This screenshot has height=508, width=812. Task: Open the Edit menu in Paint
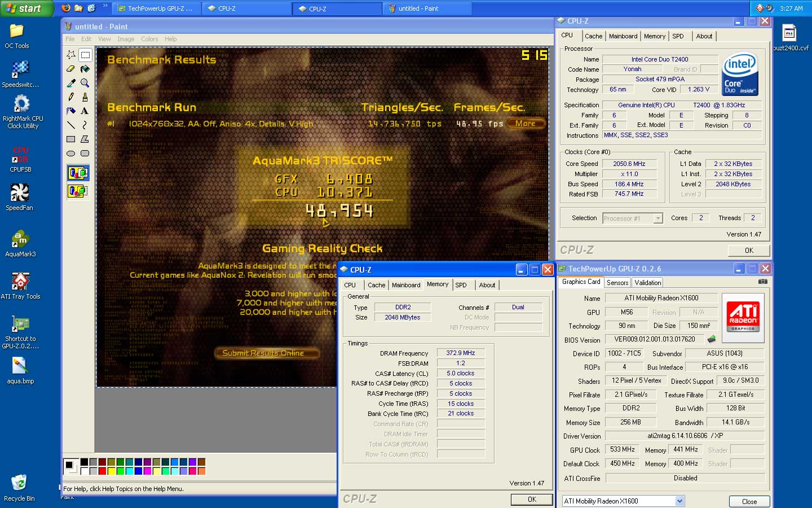(86, 39)
